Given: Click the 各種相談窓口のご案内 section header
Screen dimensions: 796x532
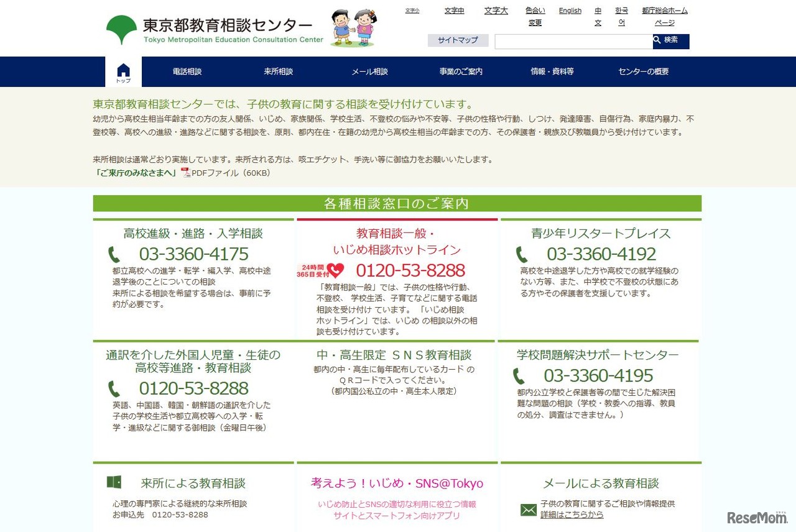Looking at the screenshot, I should tap(397, 203).
